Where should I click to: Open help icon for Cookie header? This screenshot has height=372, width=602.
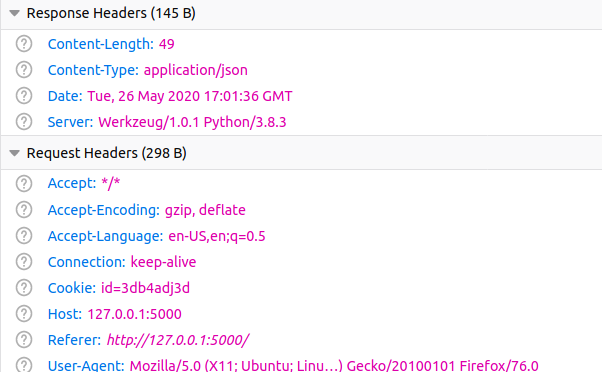coord(24,288)
